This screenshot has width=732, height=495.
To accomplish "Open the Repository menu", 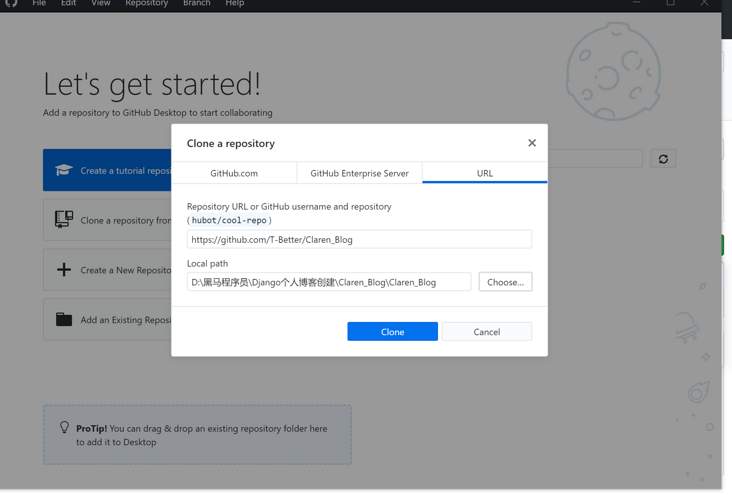I will click(147, 3).
